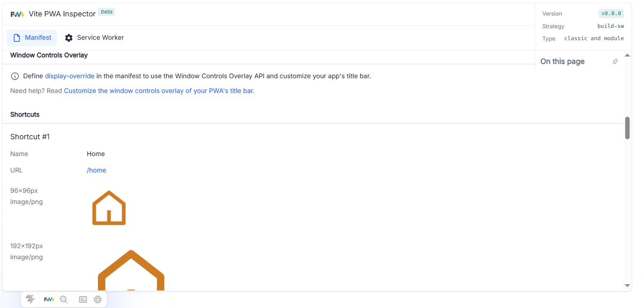Screen dimensions: 644x308
Task: Click the On this page heading
Action: click(562, 61)
